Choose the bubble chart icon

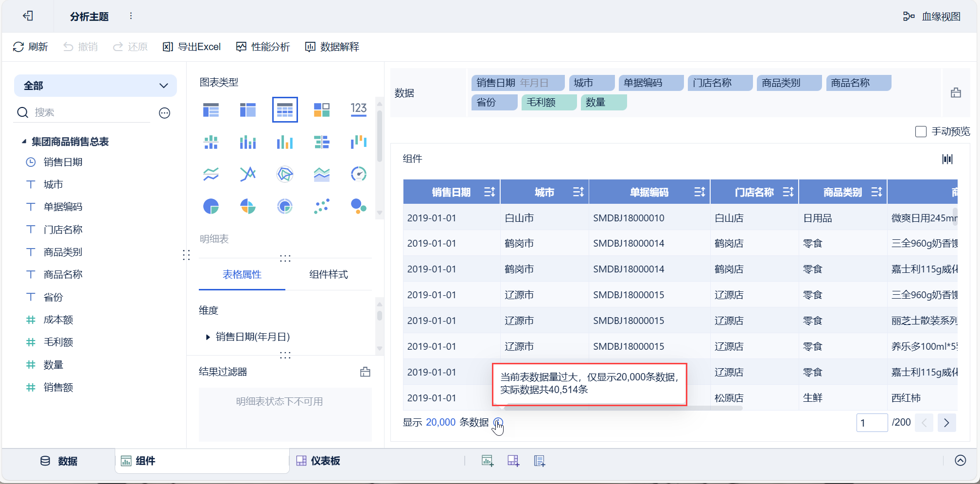coord(359,206)
